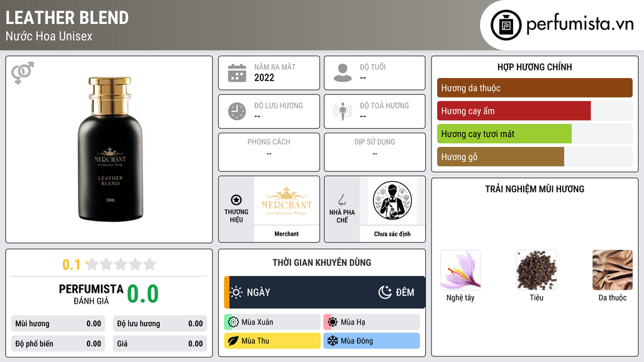Image resolution: width=644 pixels, height=362 pixels.
Task: Click the Hợp hương chính heading
Action: click(535, 67)
